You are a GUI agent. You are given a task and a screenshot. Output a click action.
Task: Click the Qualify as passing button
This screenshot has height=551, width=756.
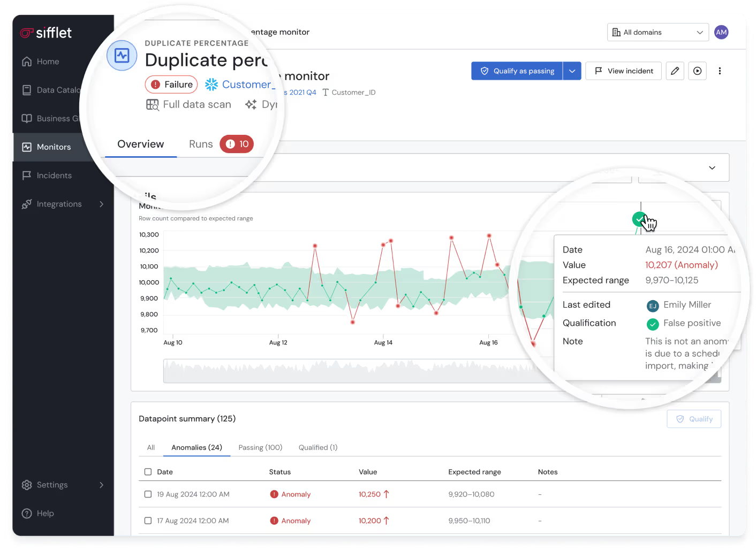click(517, 71)
